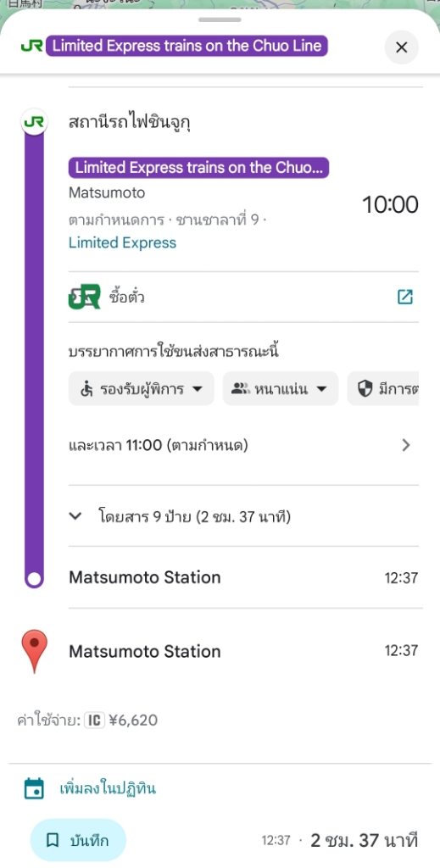This screenshot has height=868, width=440.
Task: Tap the sheet drag handle at top
Action: point(220,20)
